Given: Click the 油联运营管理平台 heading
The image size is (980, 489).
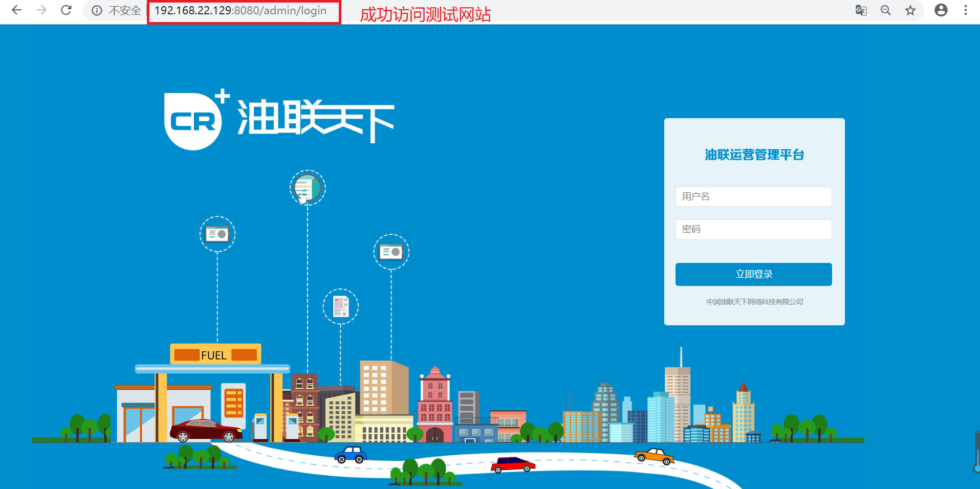Looking at the screenshot, I should [x=754, y=155].
